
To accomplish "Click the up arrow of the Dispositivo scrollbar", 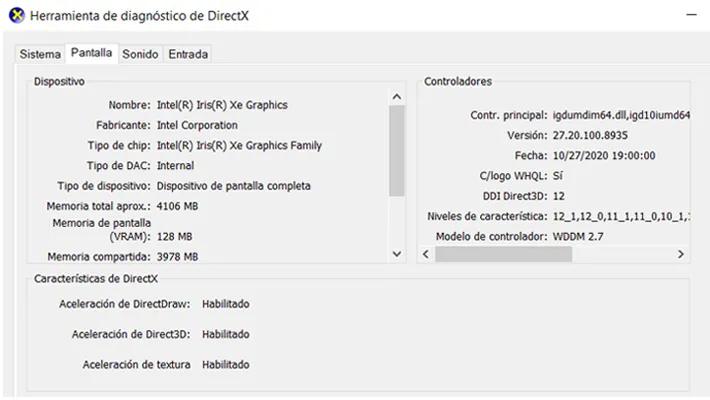I will [397, 97].
